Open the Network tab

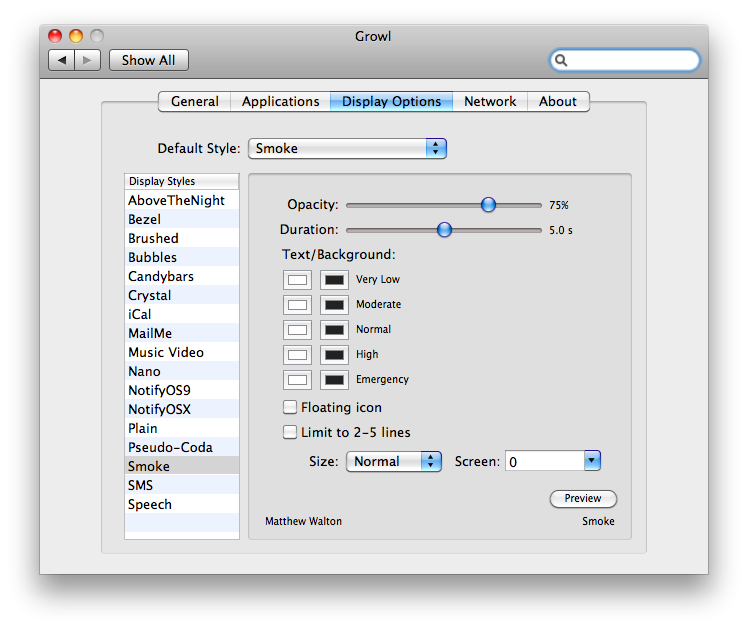[x=490, y=101]
